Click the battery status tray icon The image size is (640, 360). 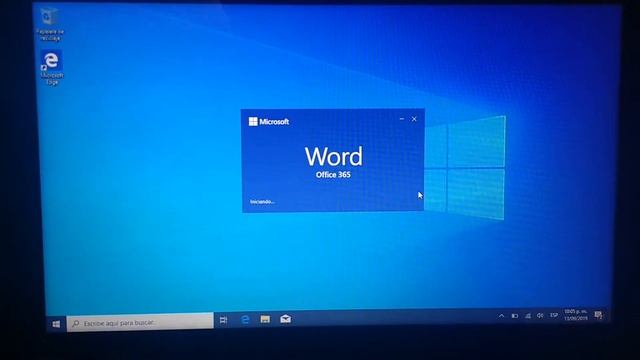515,316
